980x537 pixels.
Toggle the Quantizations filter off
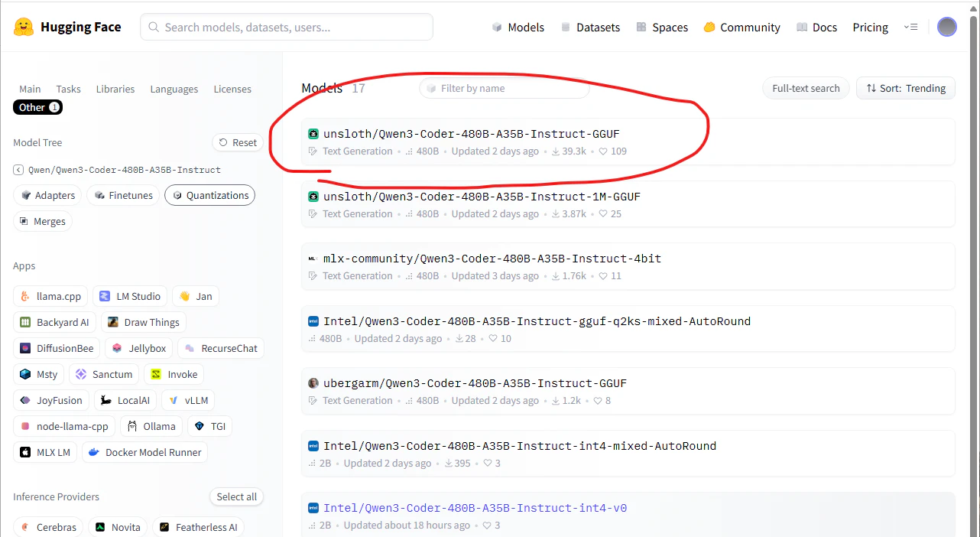pyautogui.click(x=210, y=195)
